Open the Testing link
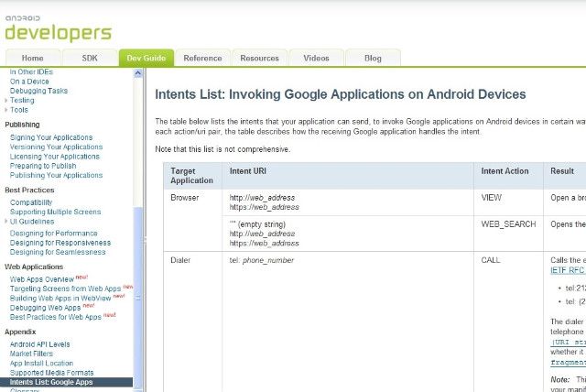This screenshot has height=392, width=586. (22, 100)
